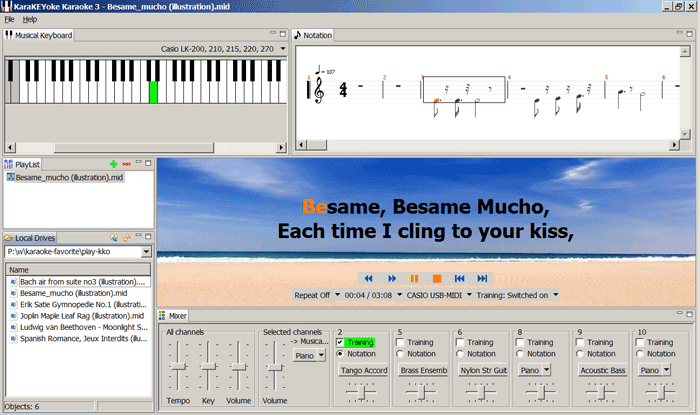700x415 pixels.
Task: Enable the Training checkbox for channel 5
Action: point(400,342)
